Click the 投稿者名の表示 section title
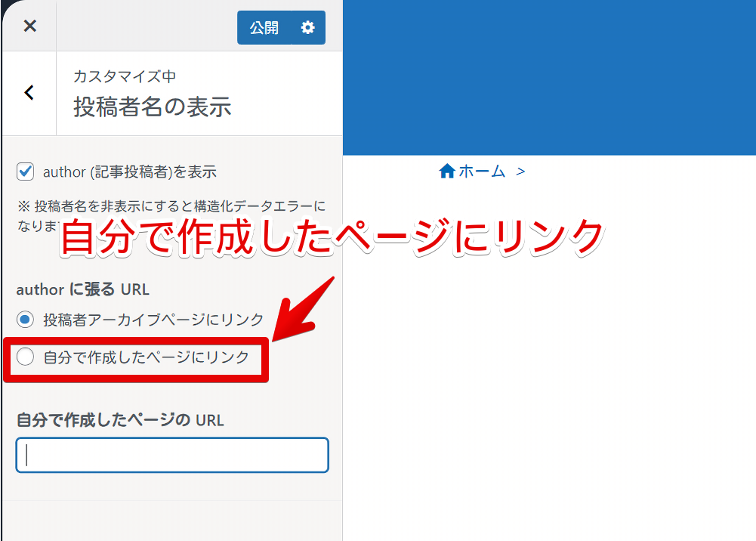The width and height of the screenshot is (756, 541). point(153,107)
